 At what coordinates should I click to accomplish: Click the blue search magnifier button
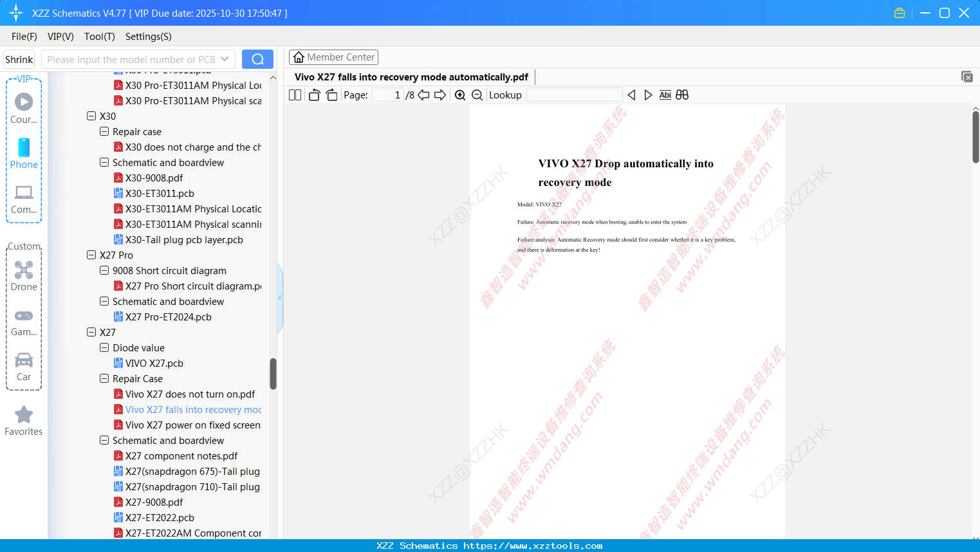257,59
